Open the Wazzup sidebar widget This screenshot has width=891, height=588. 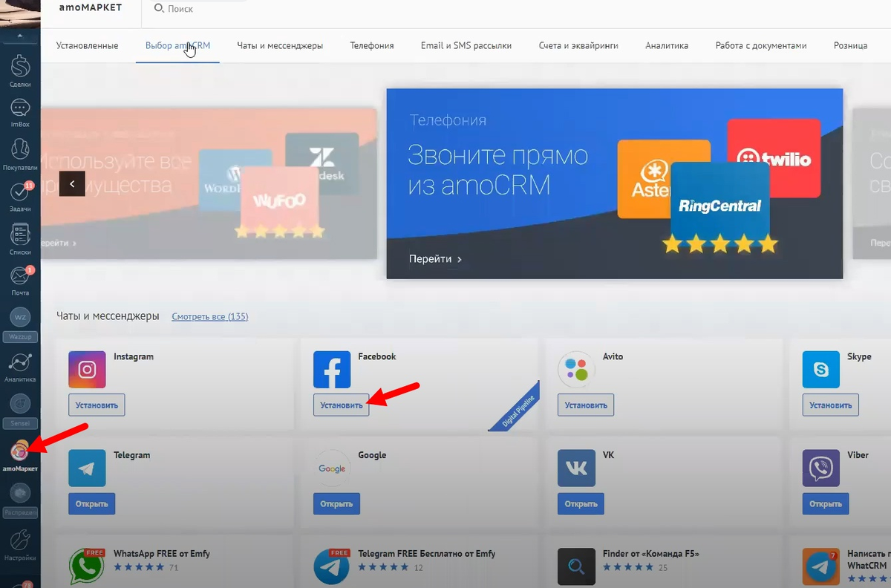click(20, 324)
